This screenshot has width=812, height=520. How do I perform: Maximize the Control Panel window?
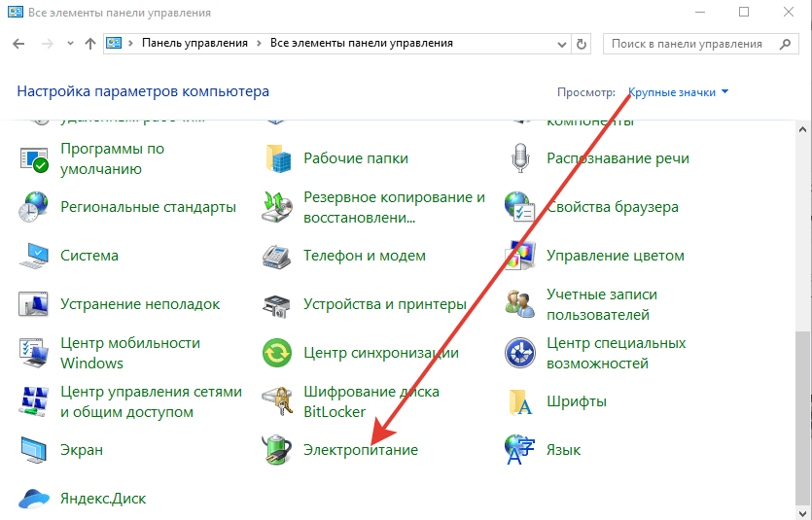[744, 12]
